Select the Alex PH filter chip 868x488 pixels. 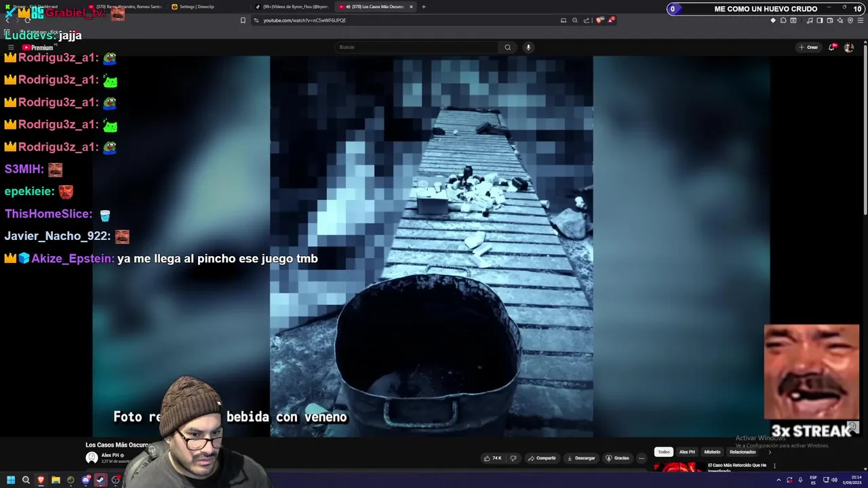(x=687, y=452)
